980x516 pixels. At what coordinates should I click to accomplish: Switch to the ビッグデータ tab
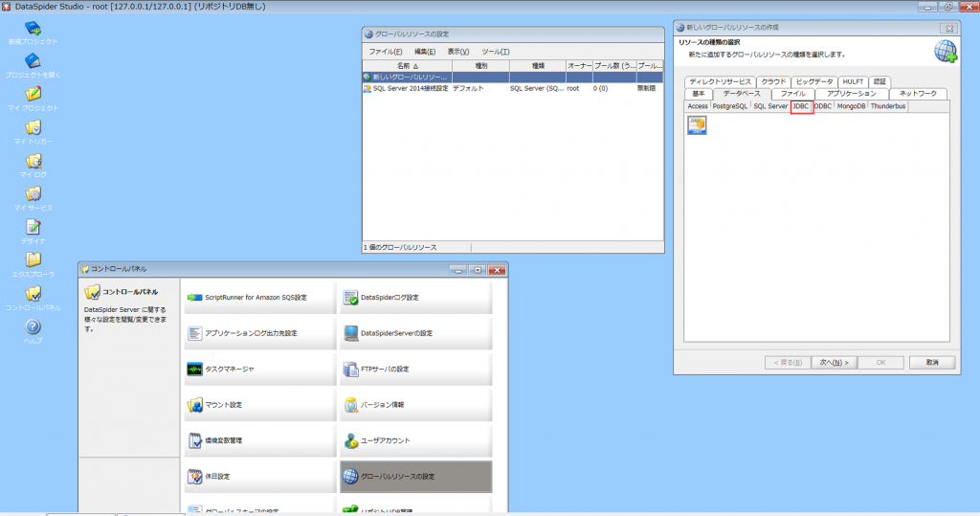(814, 82)
